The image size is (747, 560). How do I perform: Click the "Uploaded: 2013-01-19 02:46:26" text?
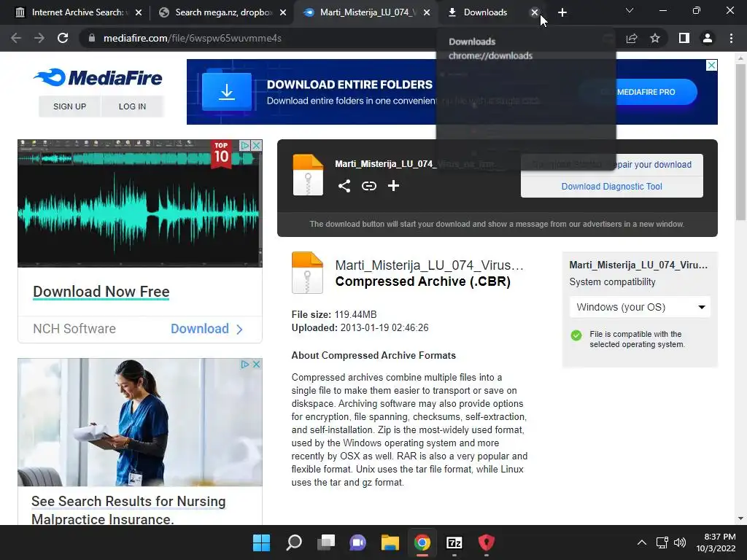point(360,327)
